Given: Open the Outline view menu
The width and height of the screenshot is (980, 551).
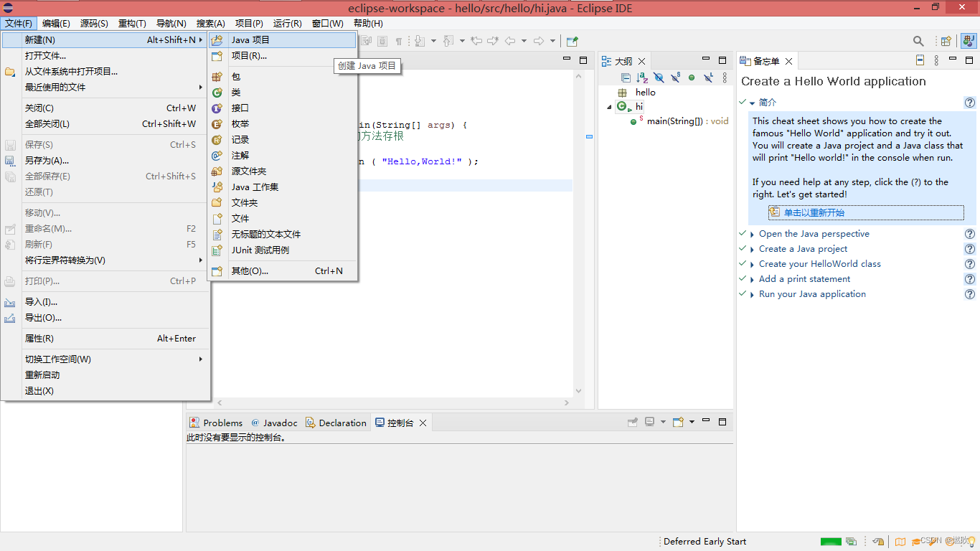Looking at the screenshot, I should 725,77.
